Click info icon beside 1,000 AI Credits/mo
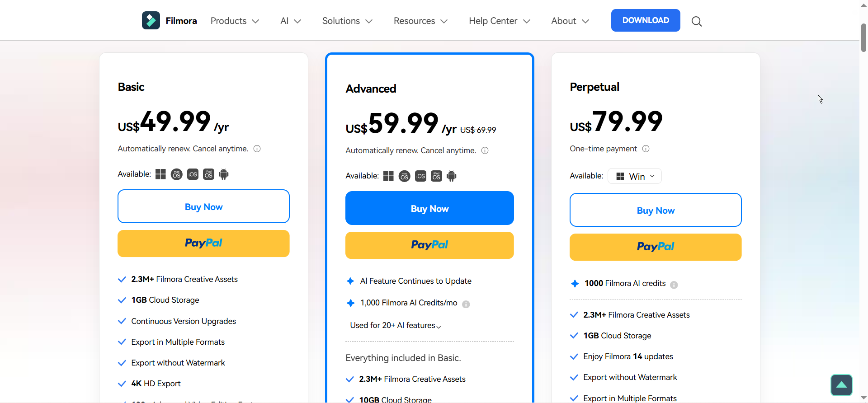Screen dimensions: 868x403 [466, 305]
